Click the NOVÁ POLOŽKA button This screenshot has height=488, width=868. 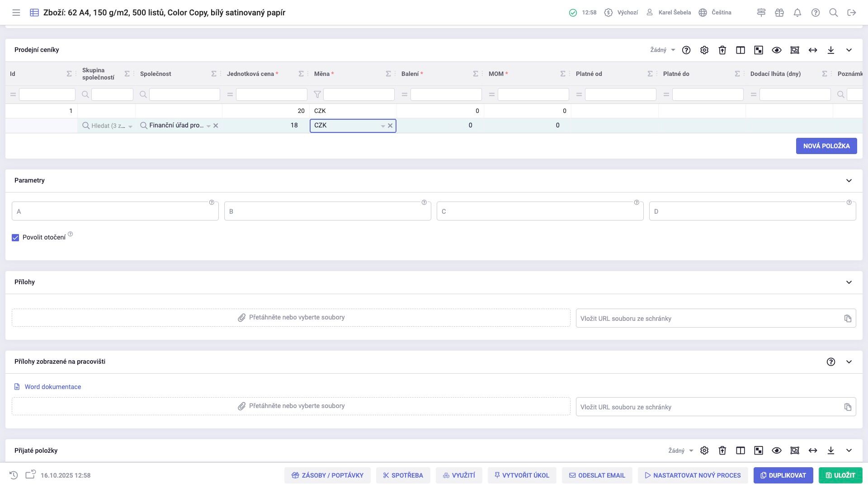tap(826, 146)
